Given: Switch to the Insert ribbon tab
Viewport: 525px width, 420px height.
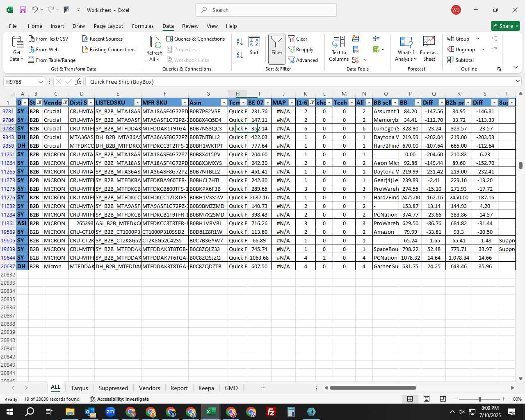Looking at the screenshot, I should (57, 26).
